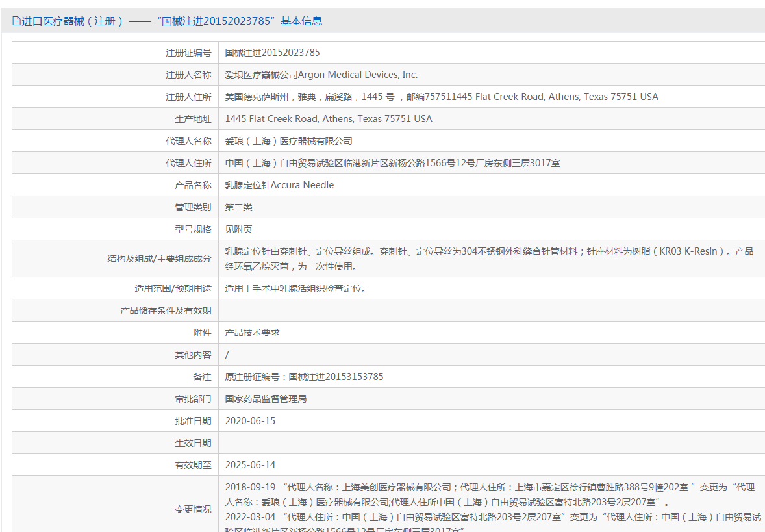
Task: Click the 批准日期 label
Action: point(194,421)
